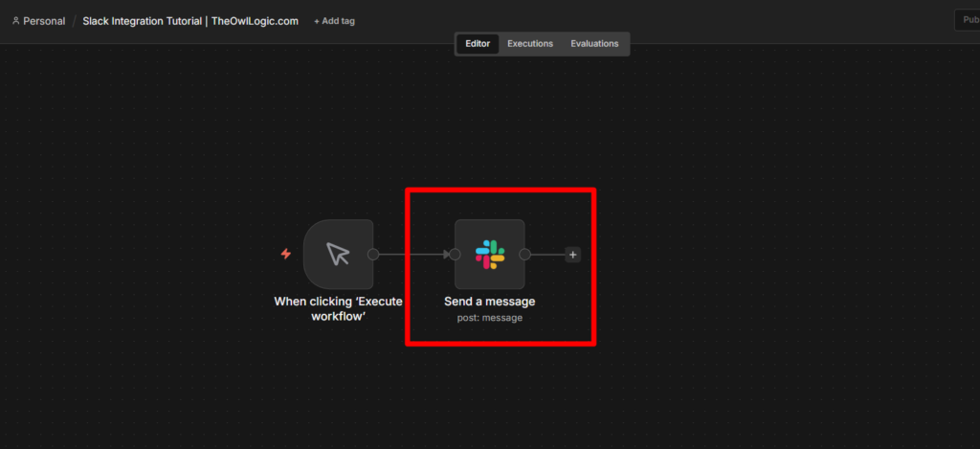Open the Slack 'Send a message' node

[489, 254]
